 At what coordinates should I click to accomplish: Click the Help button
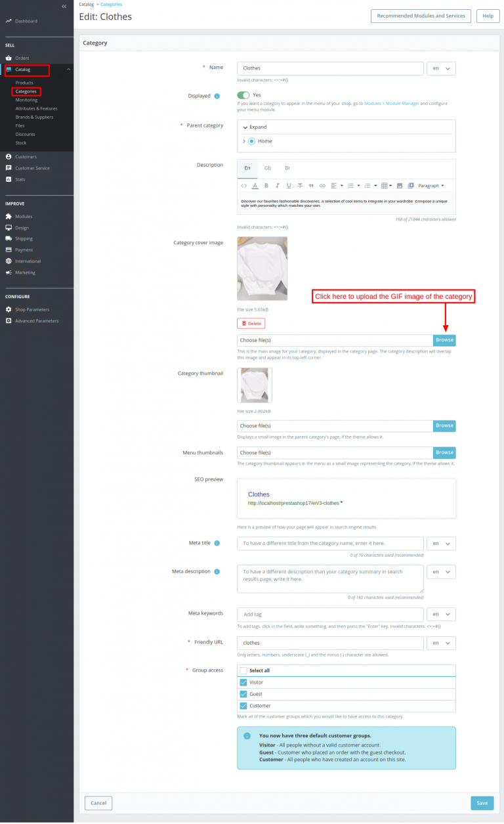pyautogui.click(x=488, y=16)
